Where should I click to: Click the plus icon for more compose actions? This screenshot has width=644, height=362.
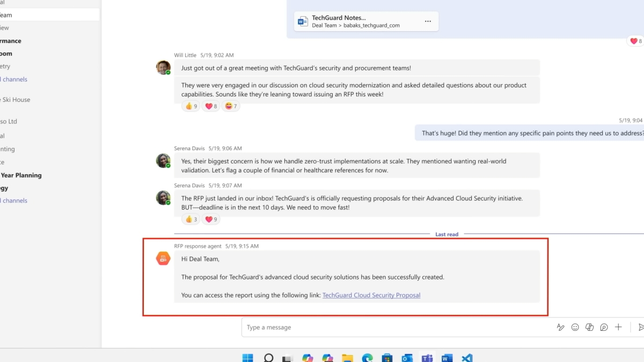point(618,327)
